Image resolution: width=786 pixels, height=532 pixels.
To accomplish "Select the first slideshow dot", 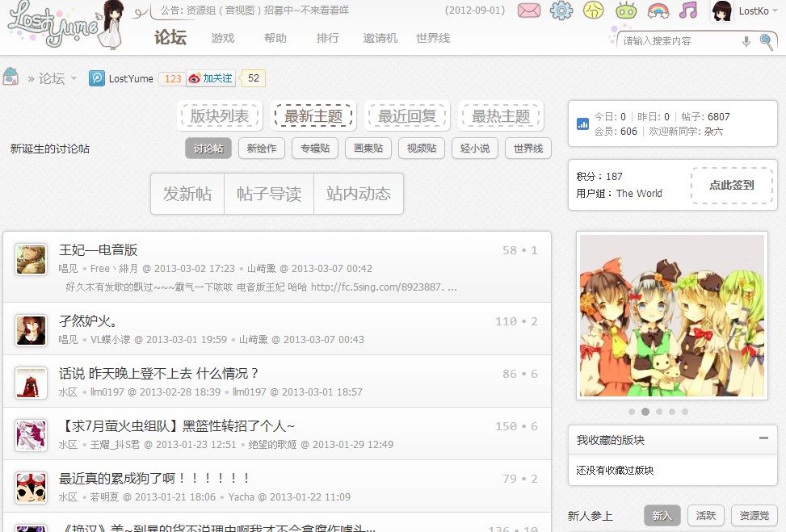I will click(632, 412).
